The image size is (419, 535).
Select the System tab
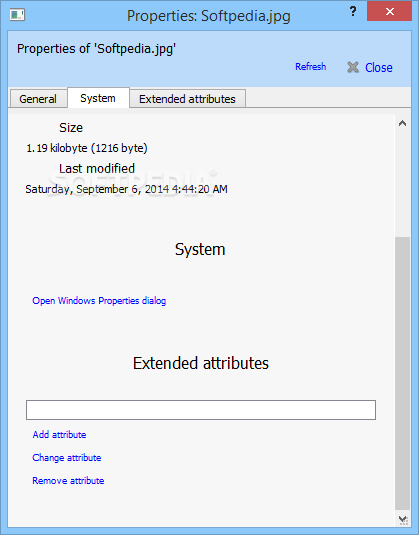point(98,98)
